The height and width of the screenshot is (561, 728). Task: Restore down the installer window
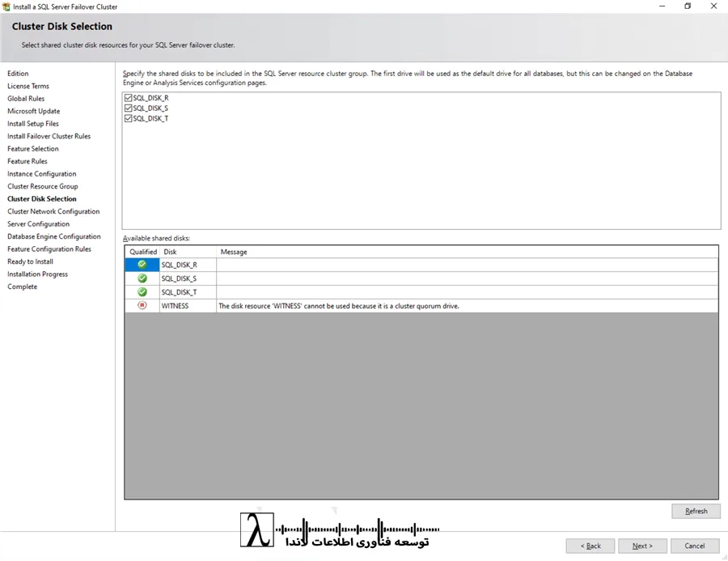click(x=688, y=6)
